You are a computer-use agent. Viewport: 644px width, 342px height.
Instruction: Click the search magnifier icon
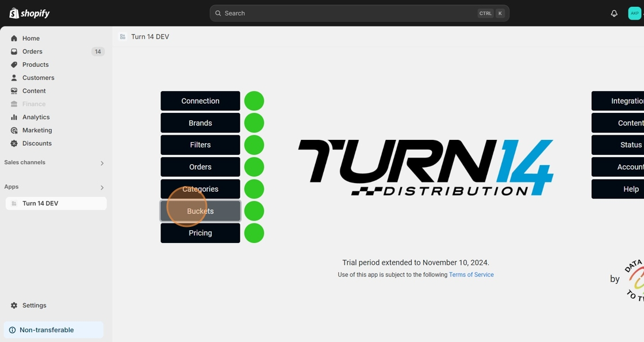(218, 13)
